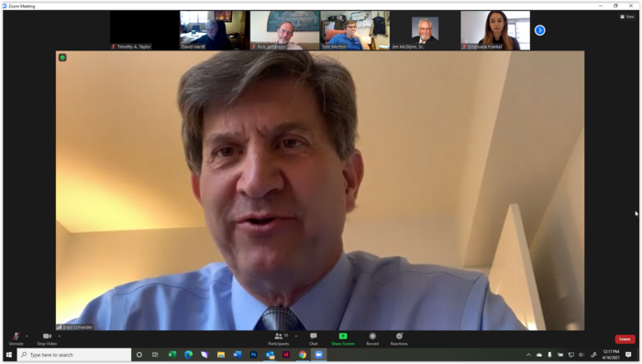Click the network display tray icon
Viewport: 642px width, 364px height.
click(571, 355)
